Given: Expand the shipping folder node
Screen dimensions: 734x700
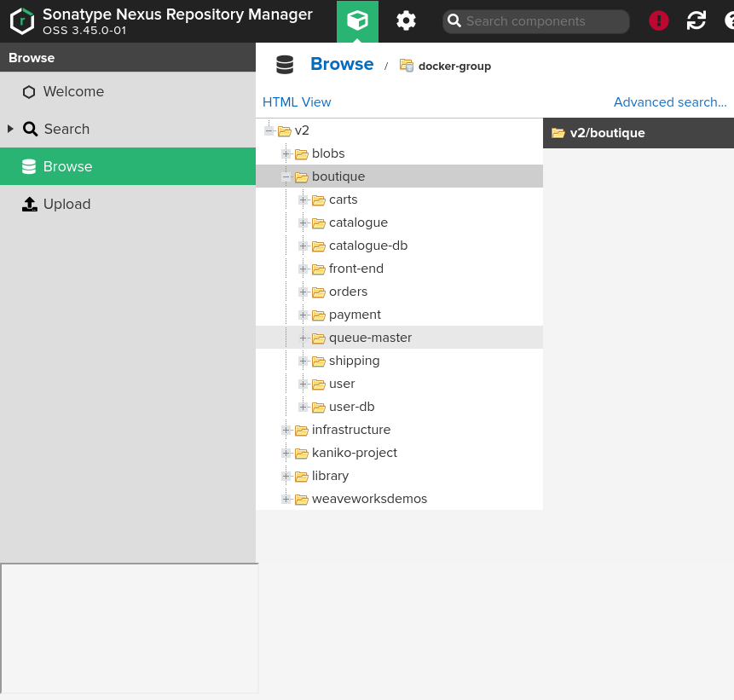Looking at the screenshot, I should click(303, 361).
